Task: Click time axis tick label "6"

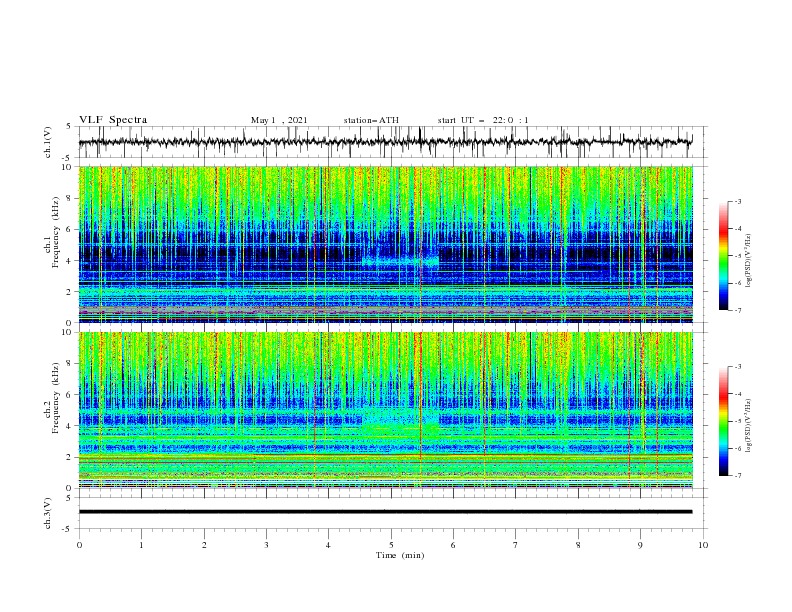Action: [453, 545]
